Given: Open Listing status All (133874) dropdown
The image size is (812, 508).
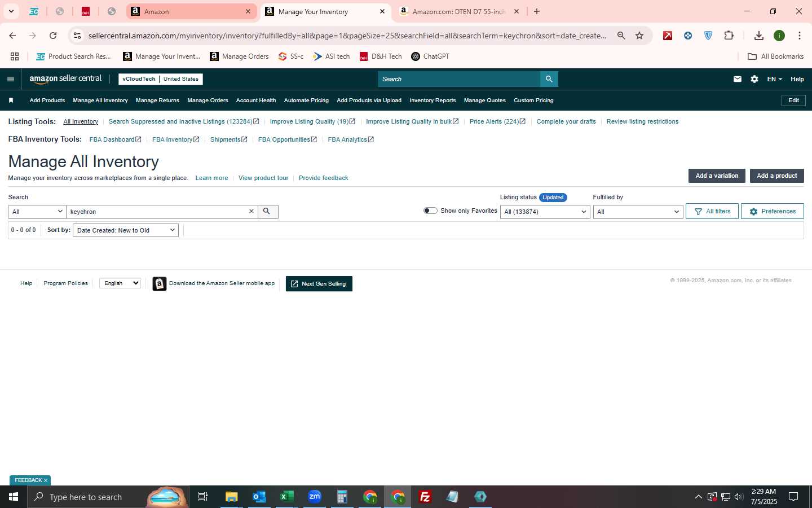Looking at the screenshot, I should coord(545,212).
